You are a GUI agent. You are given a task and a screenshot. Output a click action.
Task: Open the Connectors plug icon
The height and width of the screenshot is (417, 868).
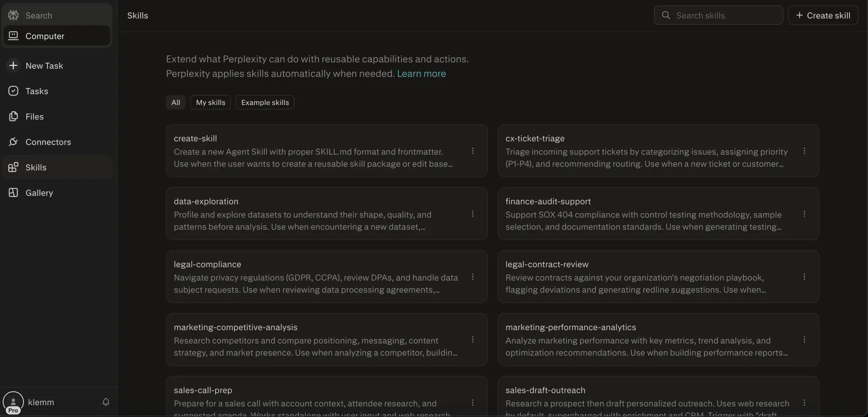click(x=13, y=142)
